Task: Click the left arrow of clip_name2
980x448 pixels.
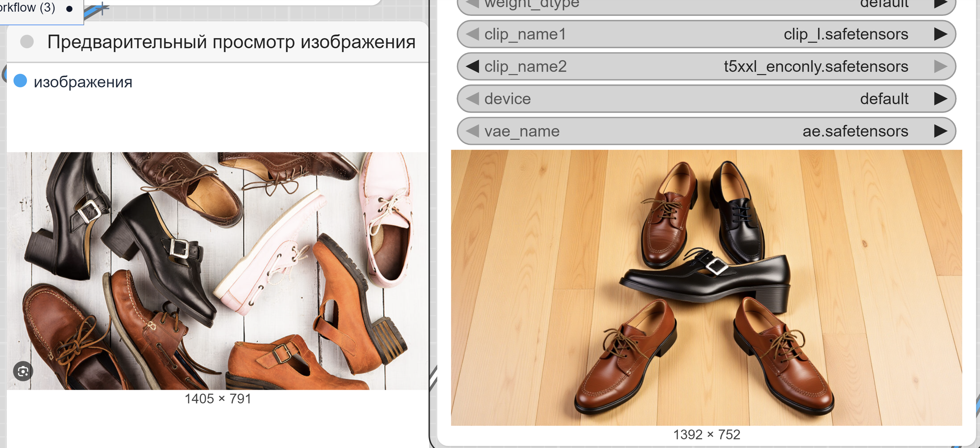Action: coord(473,67)
